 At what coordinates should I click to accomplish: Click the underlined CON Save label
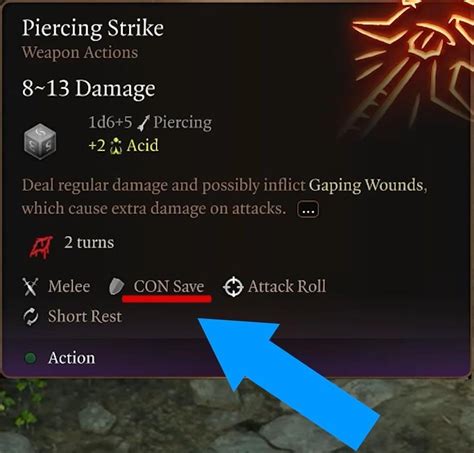click(169, 287)
